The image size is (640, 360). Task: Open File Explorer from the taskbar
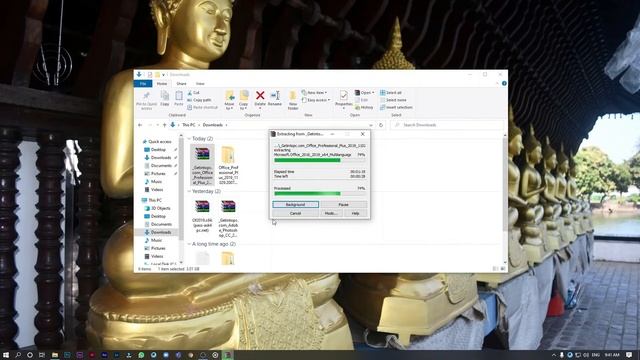[x=55, y=355]
